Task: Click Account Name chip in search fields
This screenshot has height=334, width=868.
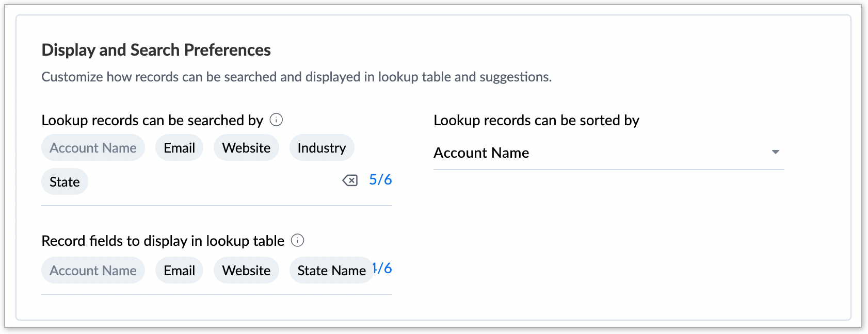Action: point(93,148)
